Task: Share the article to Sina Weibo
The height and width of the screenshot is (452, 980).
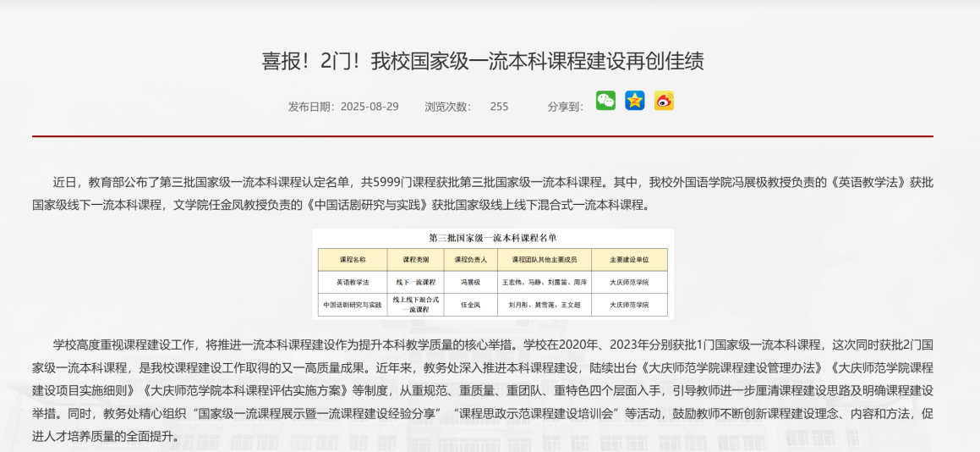Action: pos(664,101)
